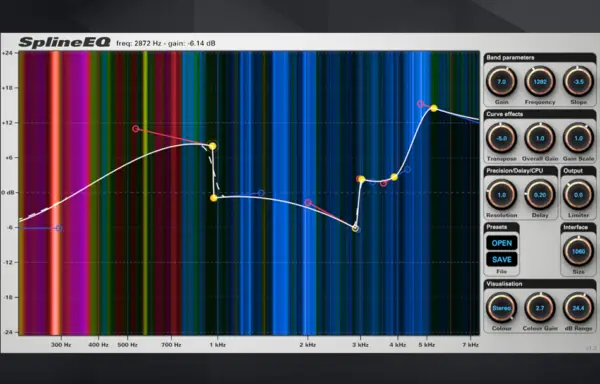Click the 1 kHz frequency axis label
This screenshot has height=384, width=600.
point(217,345)
